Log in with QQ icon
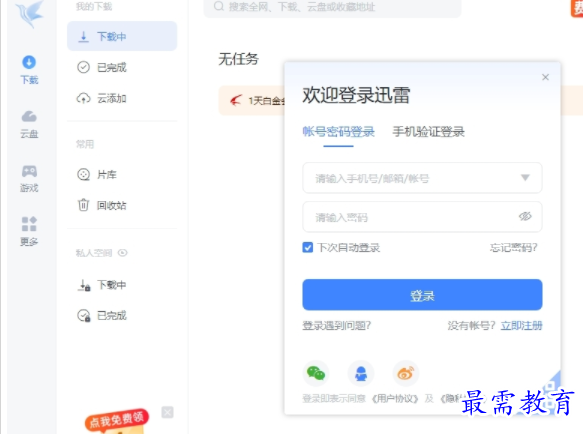The width and height of the screenshot is (583, 434). coord(361,373)
